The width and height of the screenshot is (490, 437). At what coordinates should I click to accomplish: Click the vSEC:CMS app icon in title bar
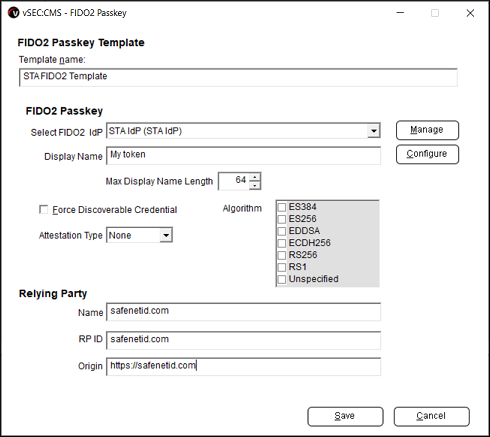[x=14, y=13]
